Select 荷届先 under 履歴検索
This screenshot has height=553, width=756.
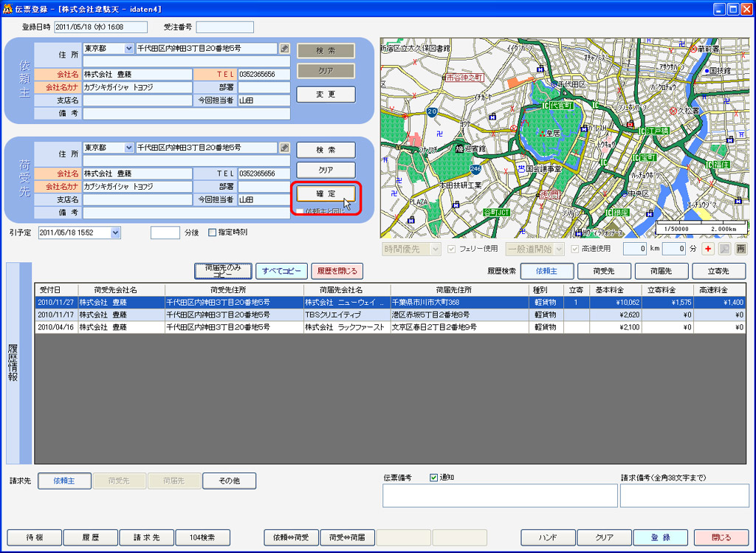click(x=661, y=271)
